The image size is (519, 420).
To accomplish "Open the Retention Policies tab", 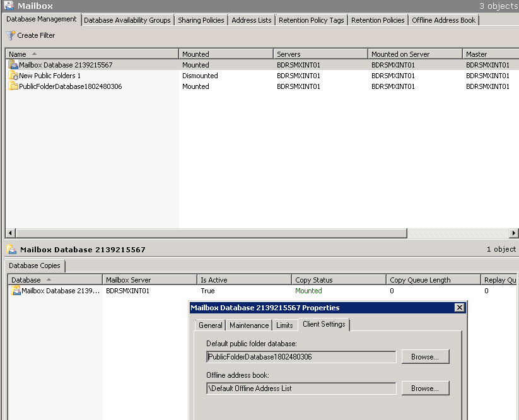I will pos(378,20).
